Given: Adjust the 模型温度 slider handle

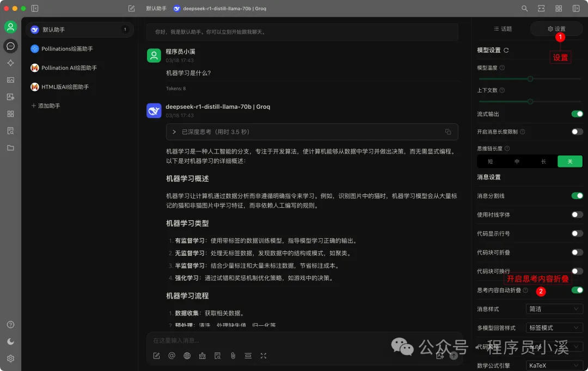Looking at the screenshot, I should pos(530,79).
